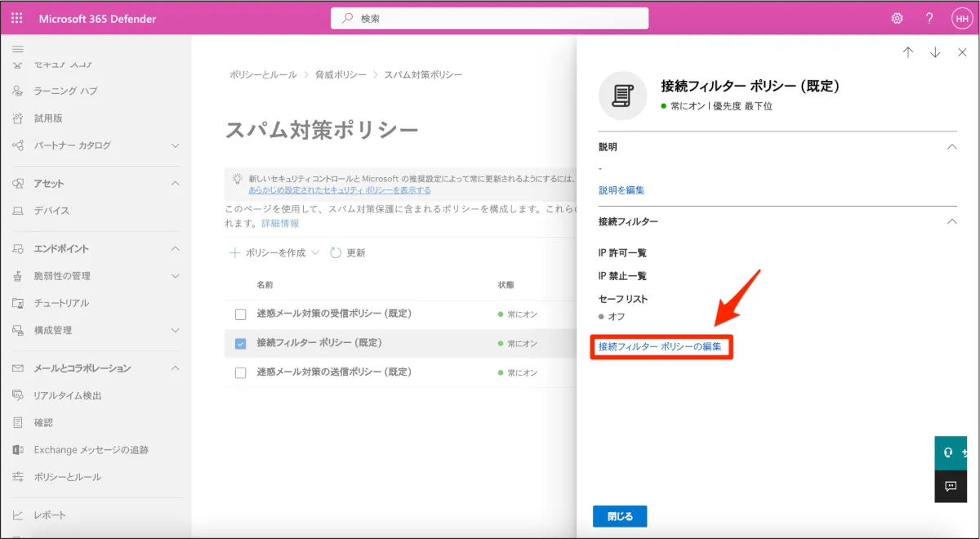Click the help question mark icon
This screenshot has width=980, height=539.
[x=929, y=18]
